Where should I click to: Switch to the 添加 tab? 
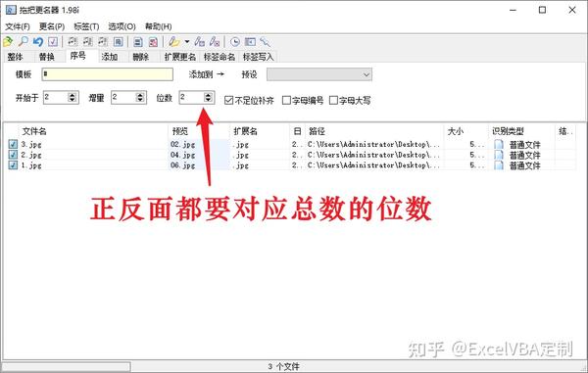(x=110, y=57)
